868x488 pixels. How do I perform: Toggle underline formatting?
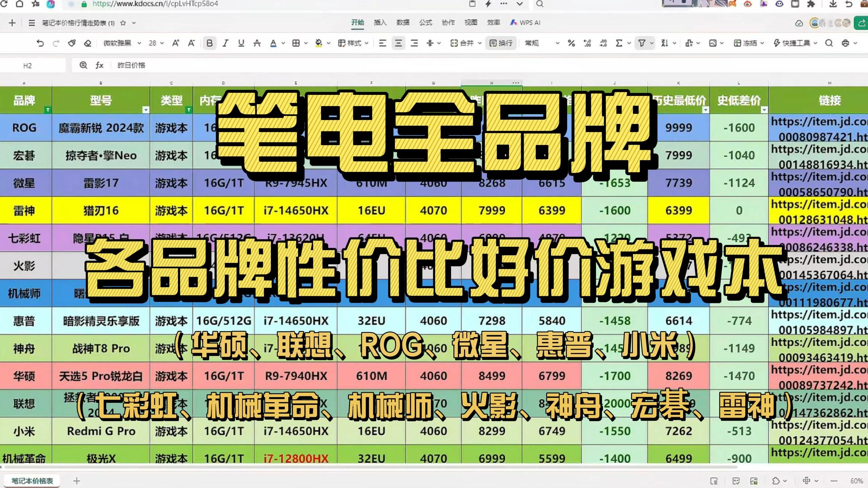241,43
